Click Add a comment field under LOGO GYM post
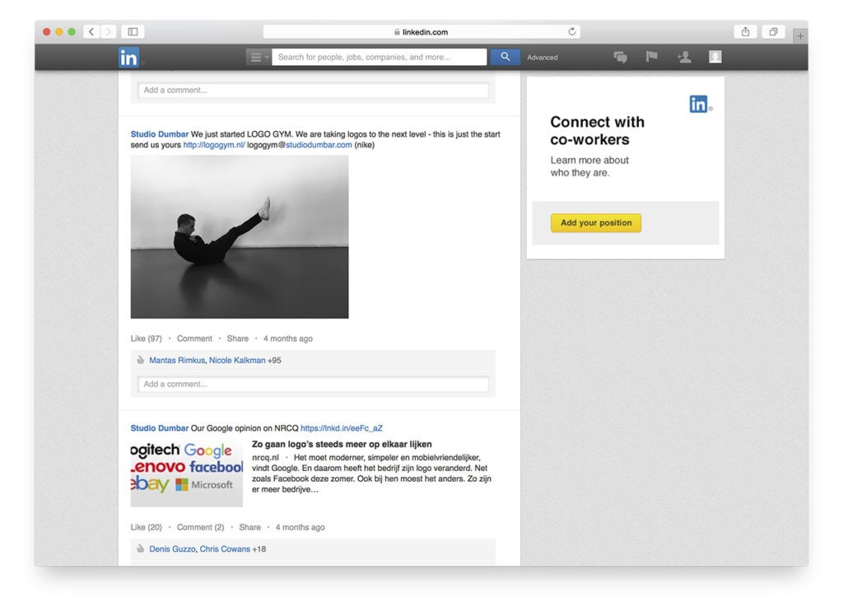843x616 pixels. (313, 384)
